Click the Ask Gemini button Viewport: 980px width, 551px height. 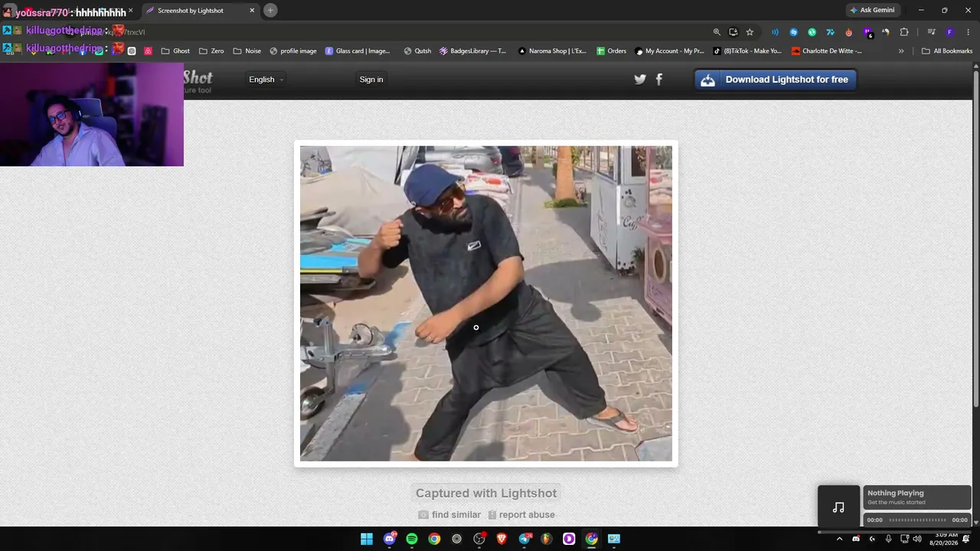click(x=872, y=11)
